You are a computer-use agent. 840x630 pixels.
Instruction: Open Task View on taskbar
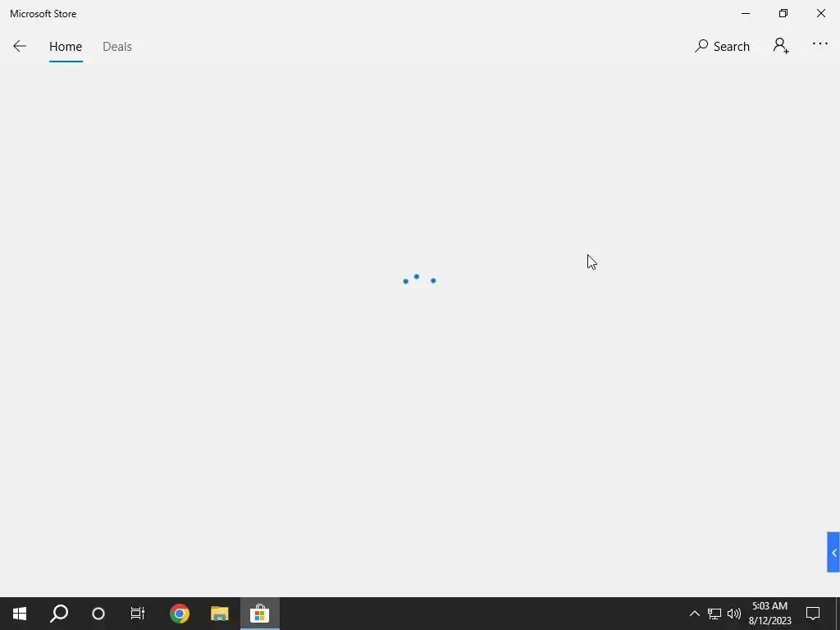(x=138, y=614)
